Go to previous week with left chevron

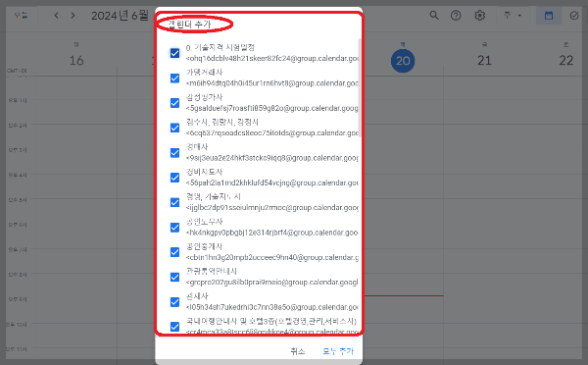(56, 16)
